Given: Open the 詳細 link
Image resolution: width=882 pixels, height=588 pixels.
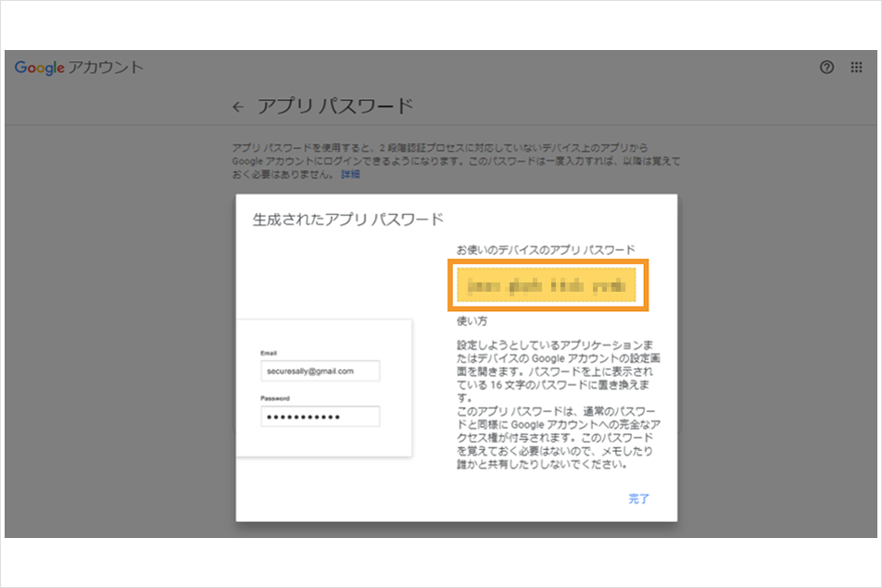Looking at the screenshot, I should click(x=350, y=174).
